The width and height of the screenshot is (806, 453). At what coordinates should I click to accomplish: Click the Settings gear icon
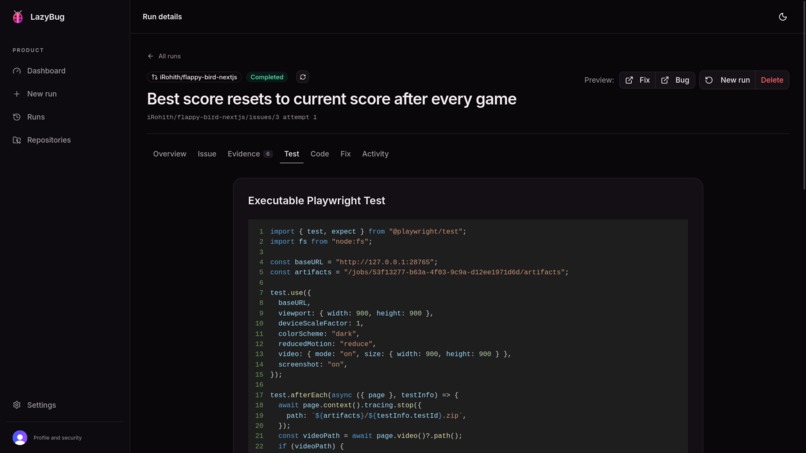(x=17, y=405)
